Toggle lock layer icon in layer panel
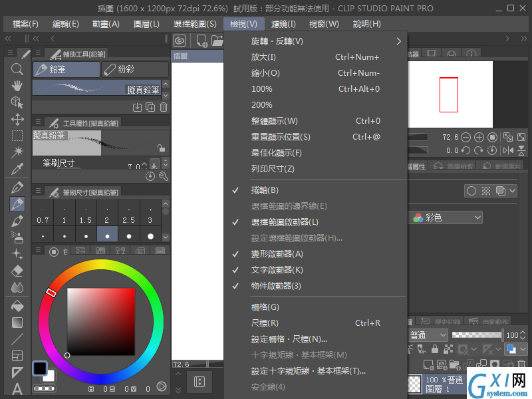 point(435,348)
